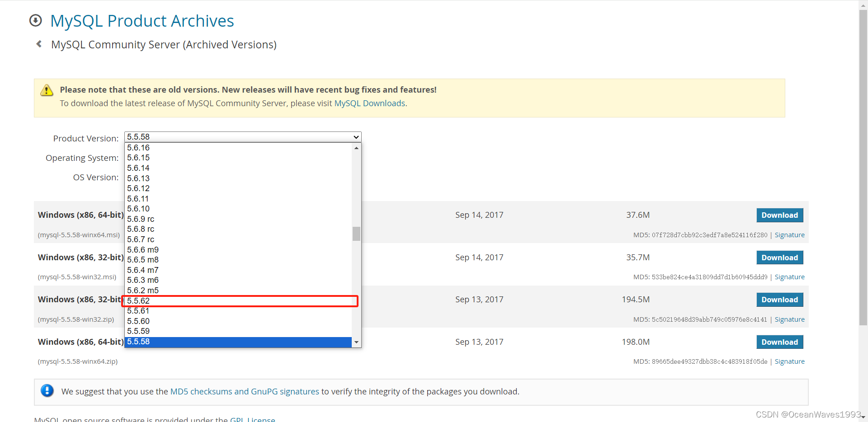Screen dimensions: 868x422
Task: Choose version 5.6.14 from the dropdown
Action: point(238,168)
